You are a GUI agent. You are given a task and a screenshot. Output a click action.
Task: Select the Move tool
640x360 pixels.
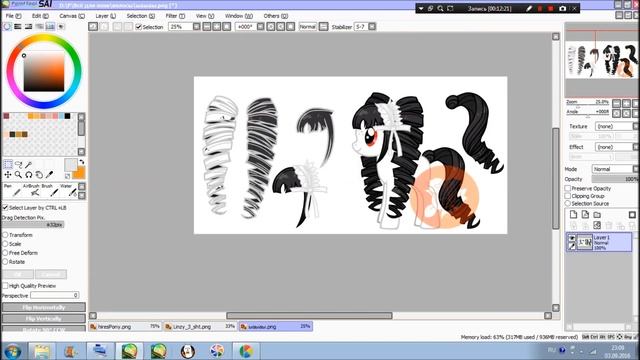[8, 175]
